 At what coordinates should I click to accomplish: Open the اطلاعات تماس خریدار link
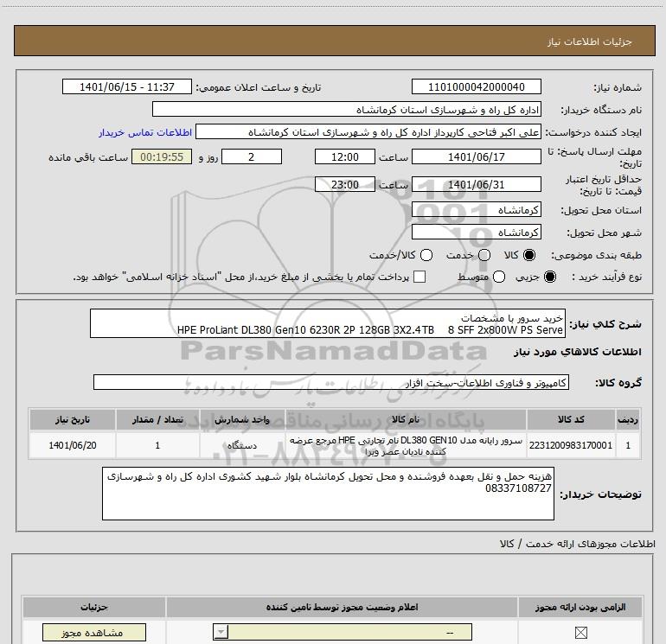click(x=145, y=132)
